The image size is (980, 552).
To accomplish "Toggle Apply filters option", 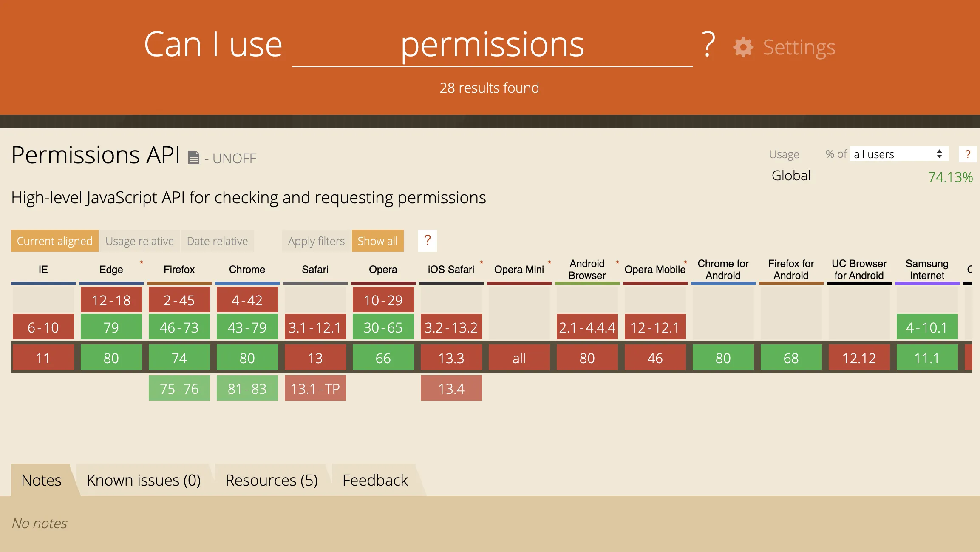I will coord(317,241).
